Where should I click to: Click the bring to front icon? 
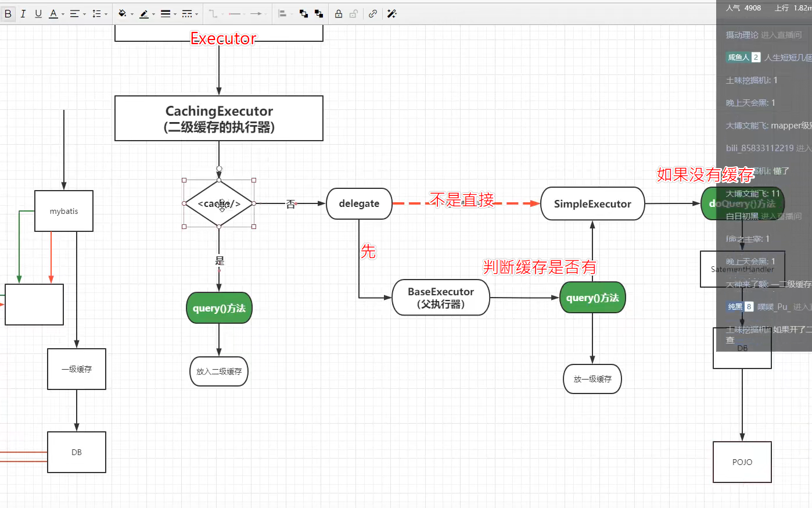tap(303, 13)
